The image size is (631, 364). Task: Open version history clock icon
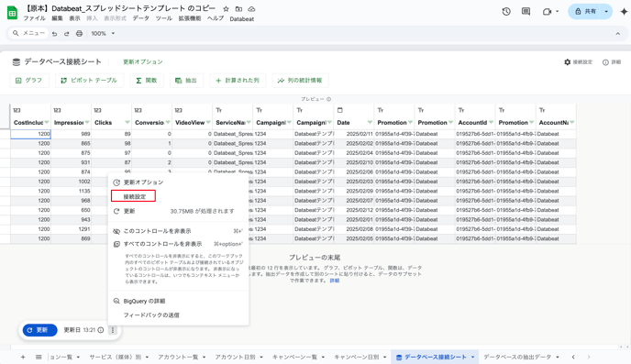(x=506, y=12)
